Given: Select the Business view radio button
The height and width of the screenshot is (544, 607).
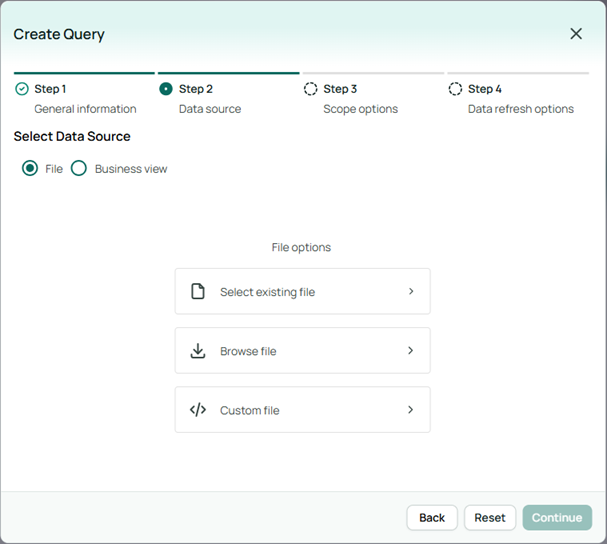Looking at the screenshot, I should point(79,168).
